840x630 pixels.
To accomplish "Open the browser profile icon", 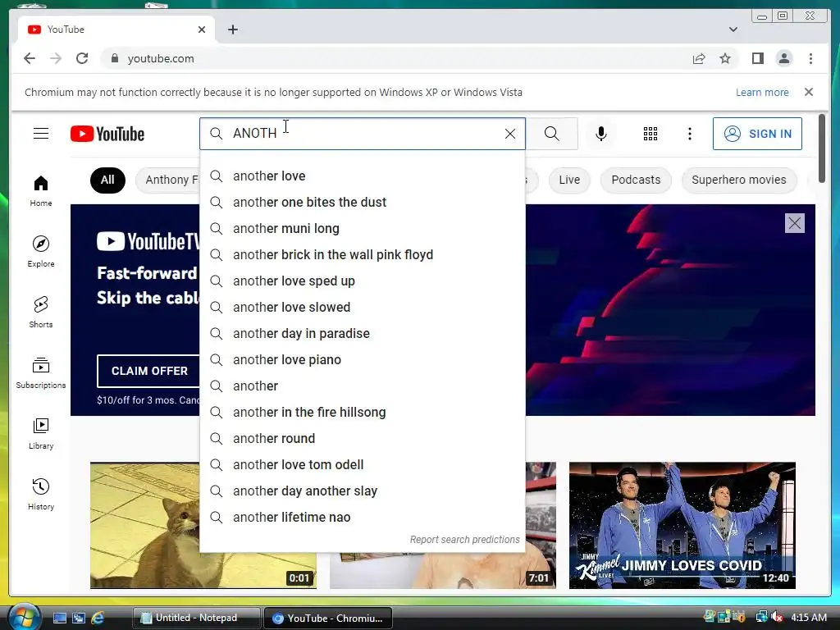I will point(783,58).
